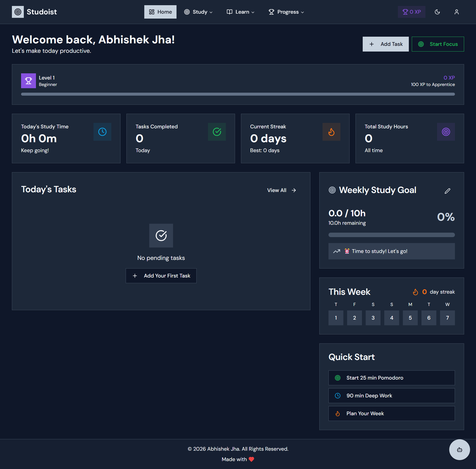
Task: Open View All tasks link
Action: pyautogui.click(x=281, y=190)
